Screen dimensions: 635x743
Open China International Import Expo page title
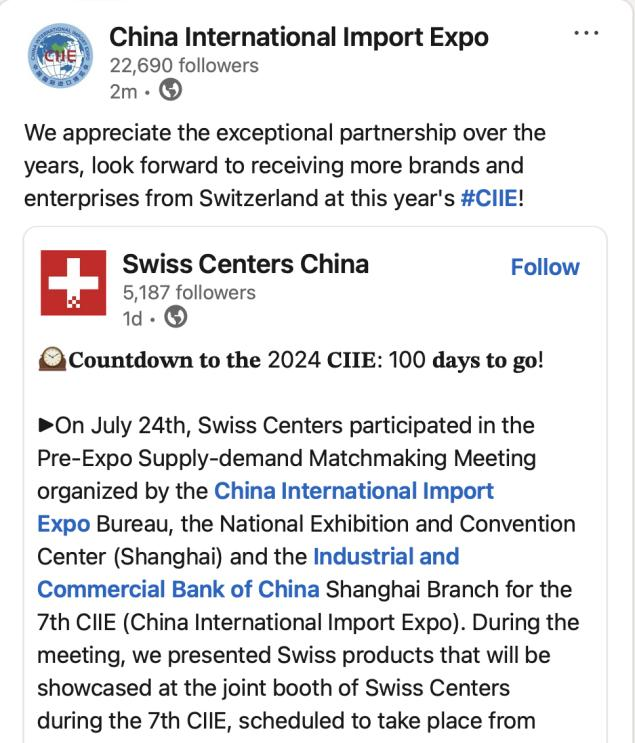click(x=299, y=37)
